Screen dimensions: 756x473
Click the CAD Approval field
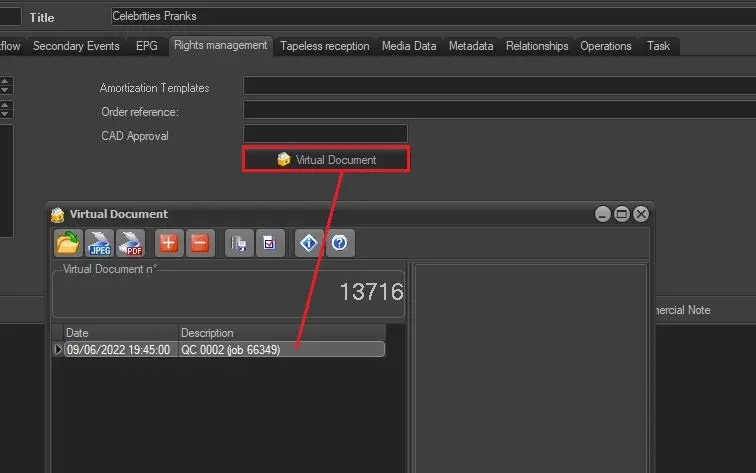tap(325, 134)
